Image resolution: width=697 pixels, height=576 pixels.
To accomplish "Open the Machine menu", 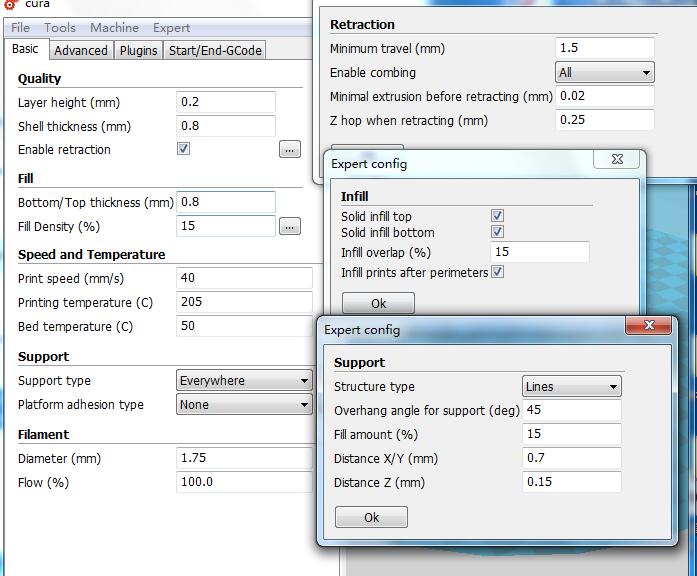I will coord(114,28).
